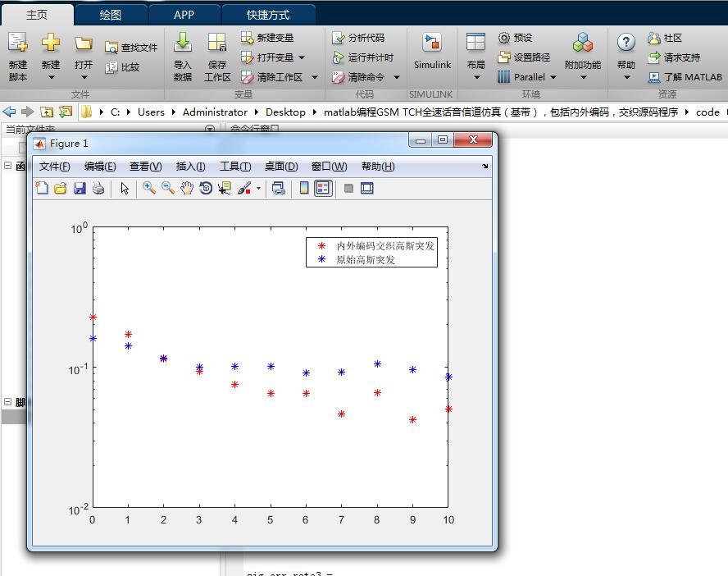
Task: Click legend entry 原始高斯突发
Action: 366,259
